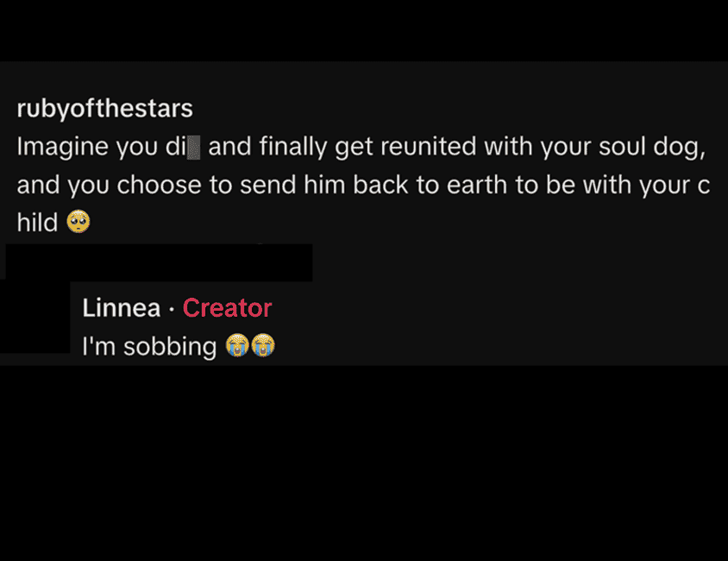Viewport: 728px width, 561px height.
Task: Click the dot separator before Creator
Action: [x=172, y=308]
